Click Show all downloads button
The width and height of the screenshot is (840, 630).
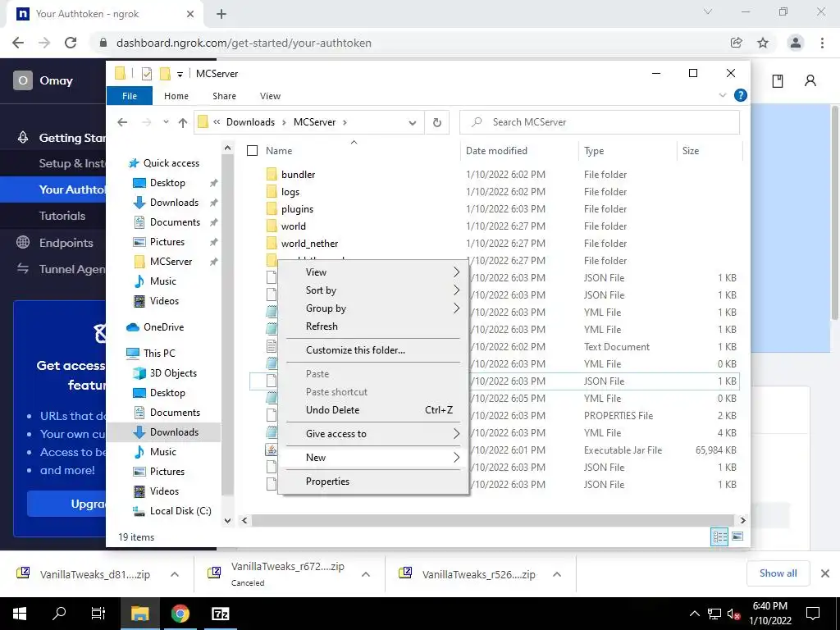point(778,573)
